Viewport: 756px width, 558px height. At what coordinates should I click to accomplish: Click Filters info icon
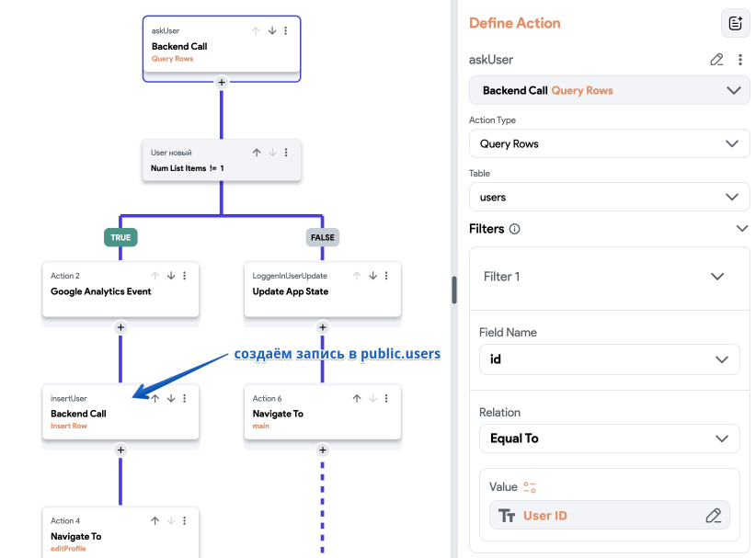[x=514, y=229]
